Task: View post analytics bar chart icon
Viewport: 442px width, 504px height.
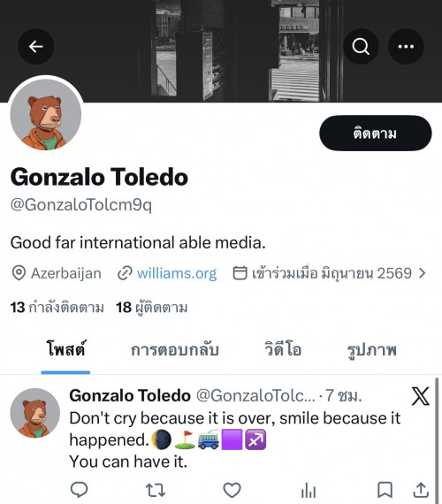Action: (309, 490)
